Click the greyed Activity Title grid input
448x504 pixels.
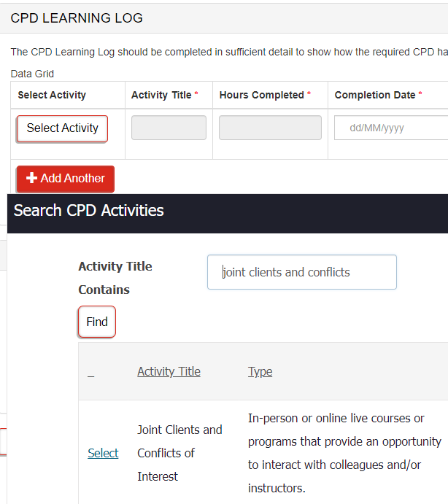coord(169,128)
